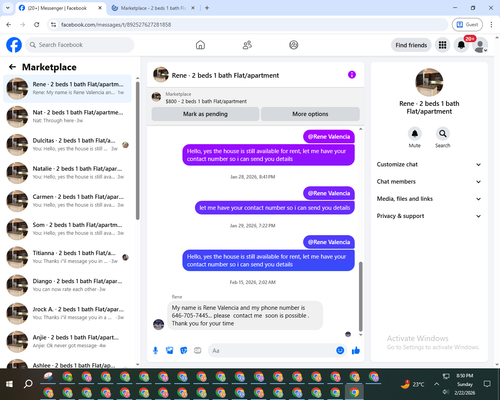This screenshot has height=400, width=500.
Task: Switch to Marketplace 2 beds tab
Action: 153,8
